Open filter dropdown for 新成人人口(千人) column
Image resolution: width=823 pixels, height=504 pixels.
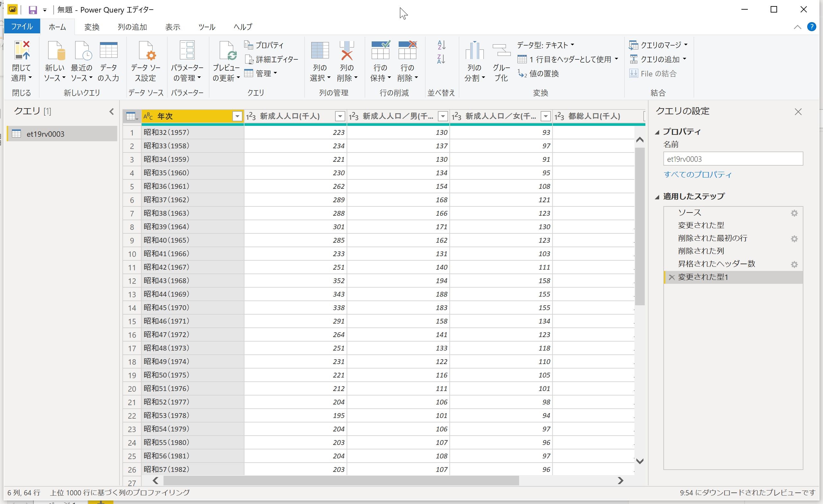[x=340, y=116]
